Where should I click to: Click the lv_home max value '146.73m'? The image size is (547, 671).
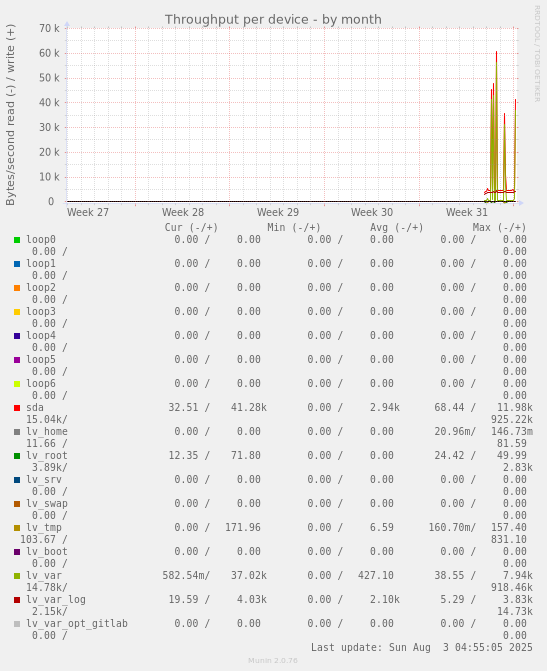click(512, 432)
